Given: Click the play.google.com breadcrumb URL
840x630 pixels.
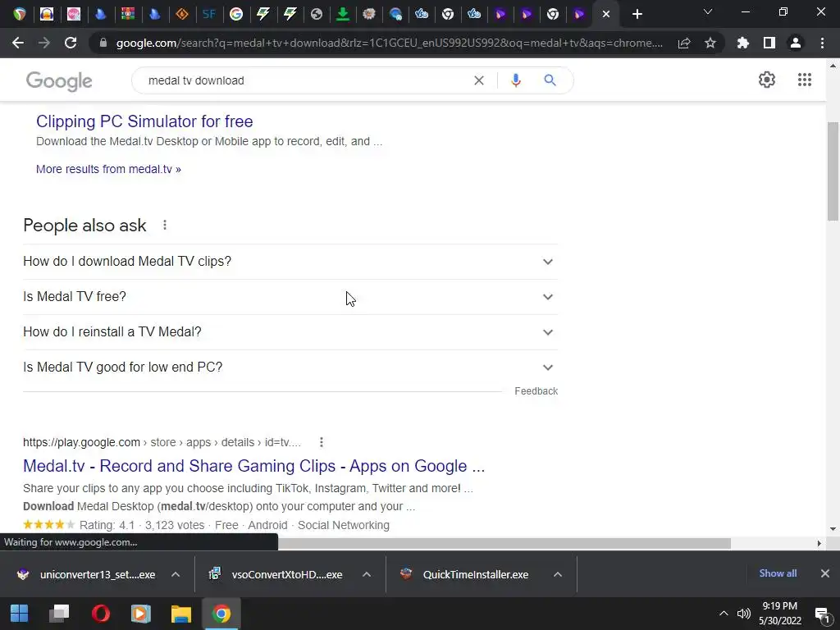Looking at the screenshot, I should point(162,442).
